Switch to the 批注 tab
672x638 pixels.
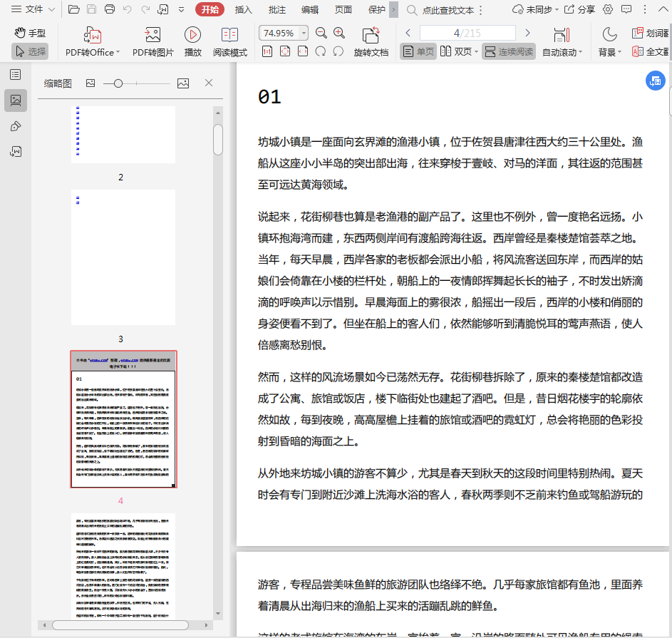(277, 9)
